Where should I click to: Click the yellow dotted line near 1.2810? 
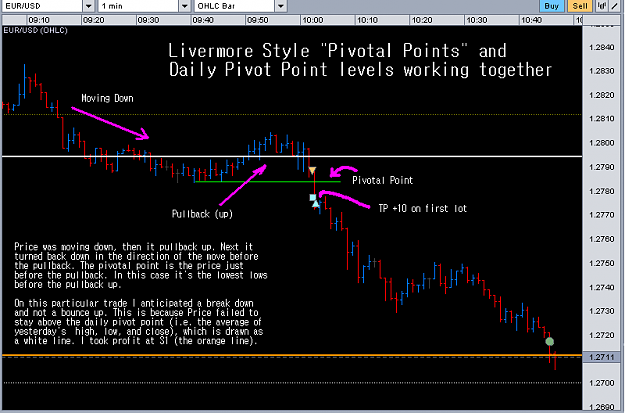292,114
